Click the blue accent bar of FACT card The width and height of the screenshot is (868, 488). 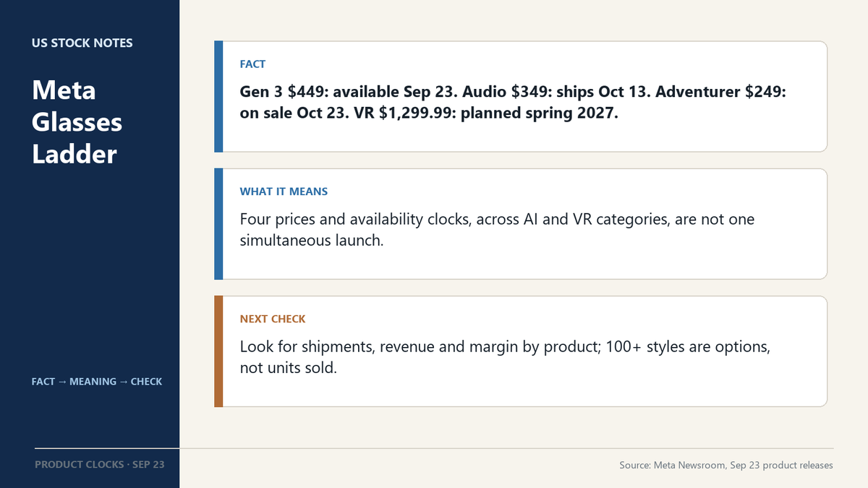pyautogui.click(x=218, y=97)
